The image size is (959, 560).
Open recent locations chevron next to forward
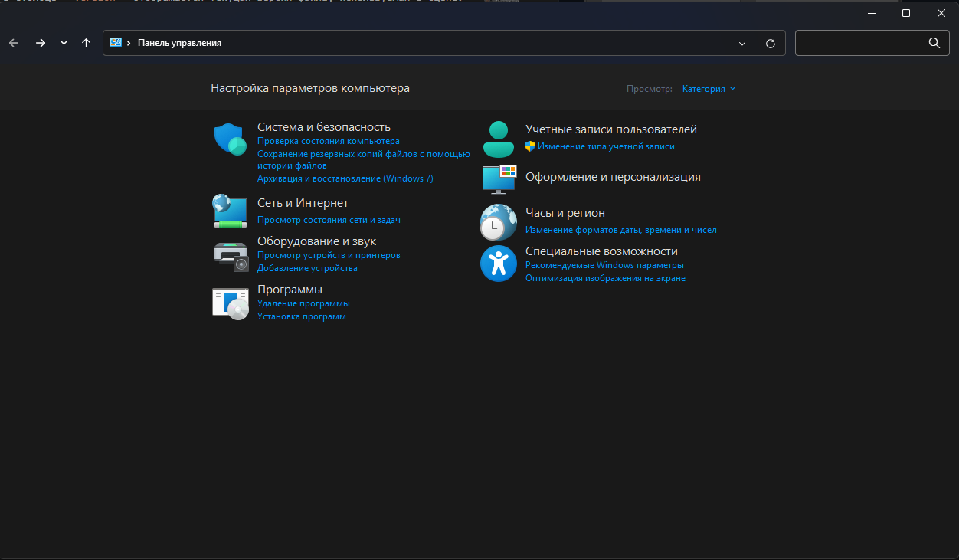(x=64, y=44)
